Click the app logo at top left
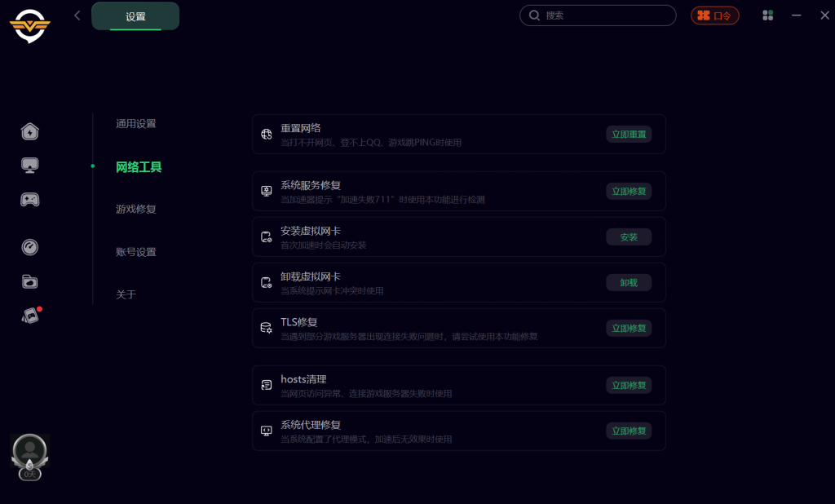835x504 pixels. [x=30, y=25]
